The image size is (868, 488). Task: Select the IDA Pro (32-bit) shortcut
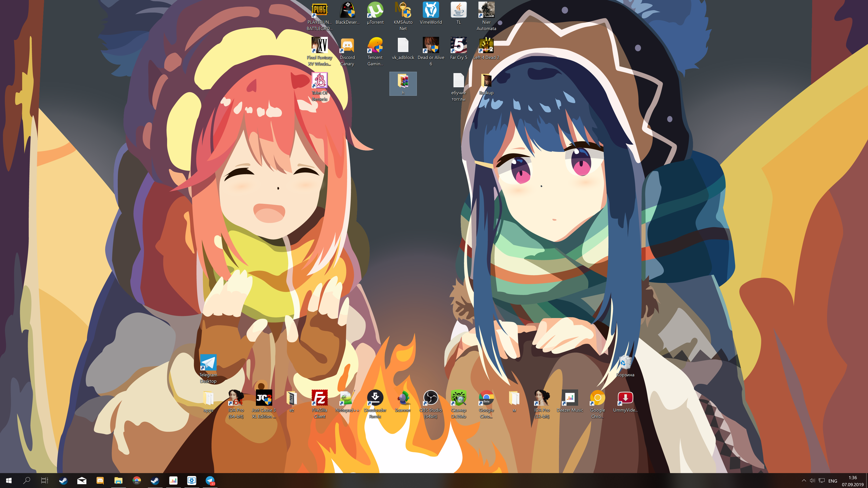[542, 404]
